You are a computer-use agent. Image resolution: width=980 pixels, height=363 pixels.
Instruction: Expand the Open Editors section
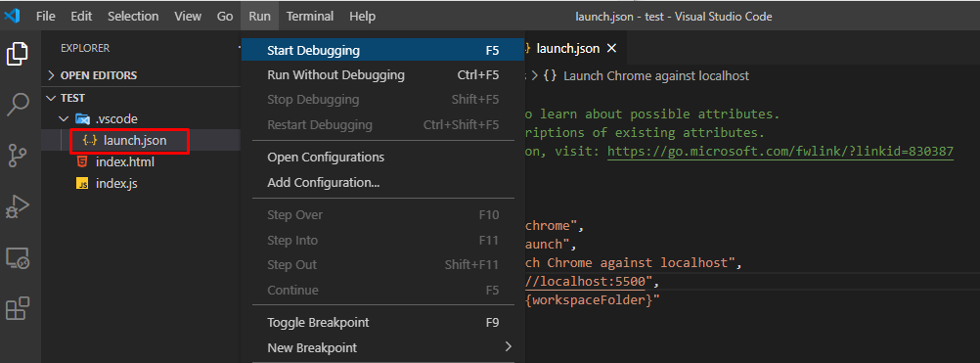point(51,75)
